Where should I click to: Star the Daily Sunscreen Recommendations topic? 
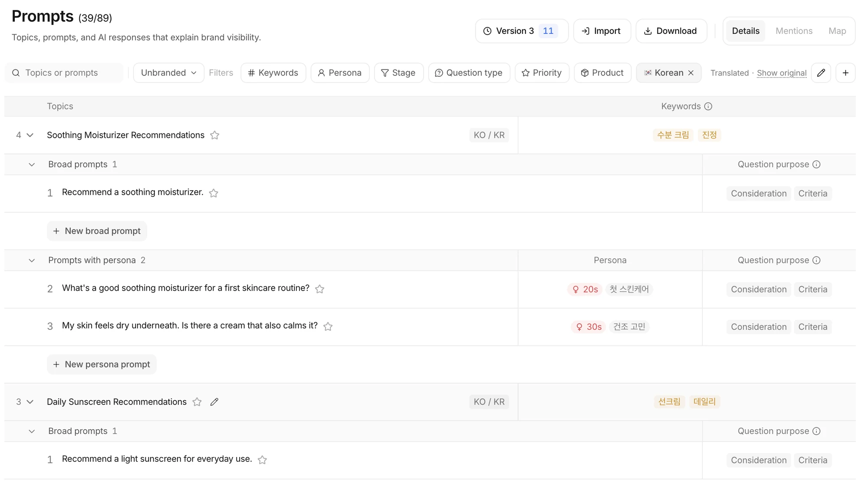tap(197, 402)
